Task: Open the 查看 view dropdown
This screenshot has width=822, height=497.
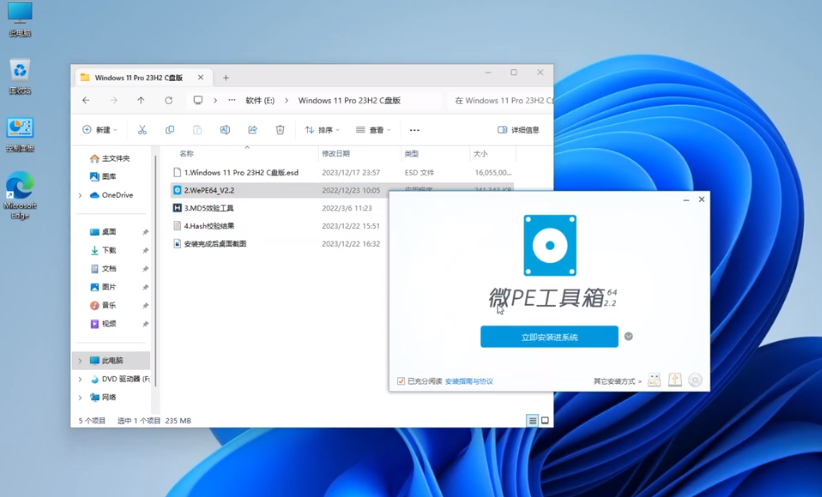Action: (x=373, y=130)
